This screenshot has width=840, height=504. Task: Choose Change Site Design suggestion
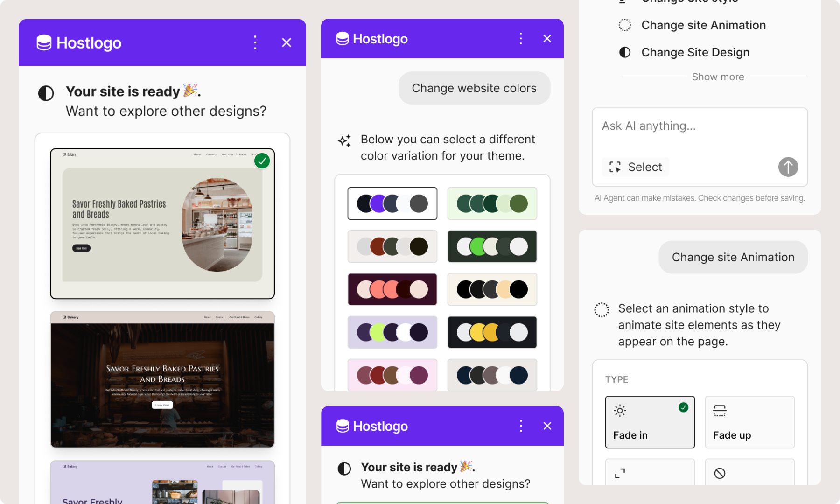tap(695, 52)
